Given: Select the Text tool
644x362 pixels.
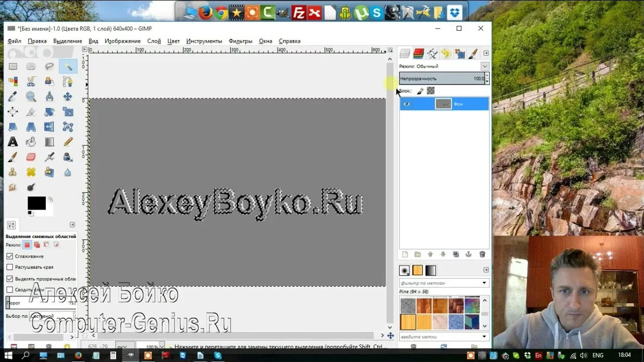Looking at the screenshot, I should pyautogui.click(x=13, y=142).
